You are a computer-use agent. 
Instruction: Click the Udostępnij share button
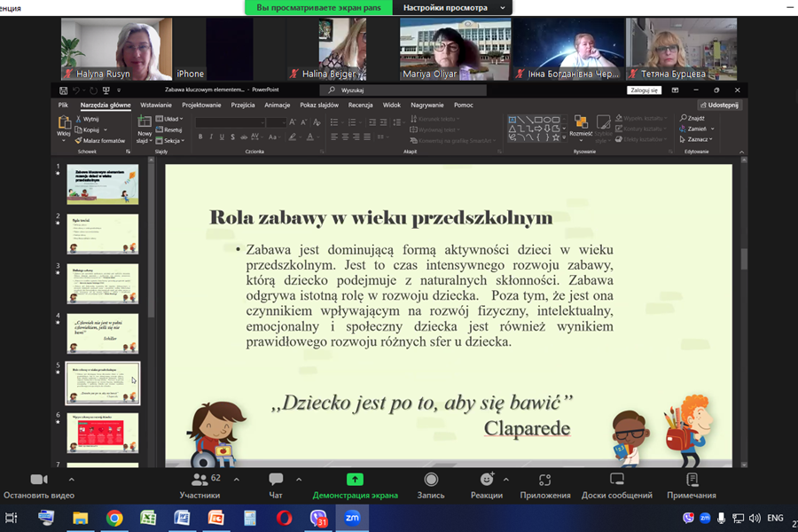tap(718, 105)
